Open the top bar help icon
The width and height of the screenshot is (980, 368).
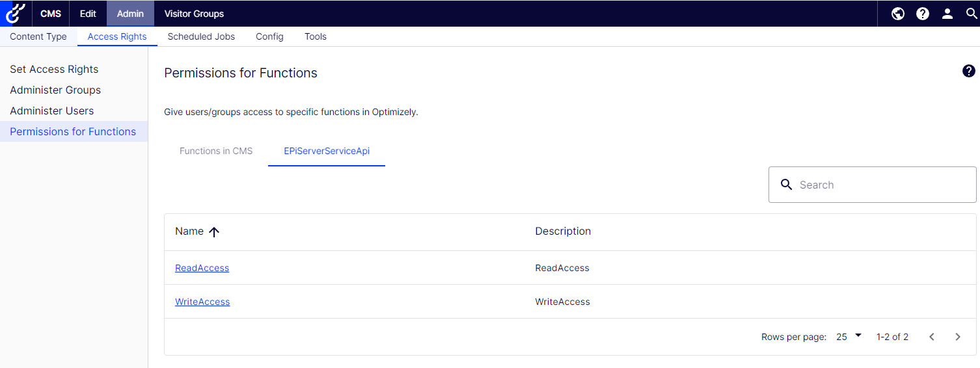[923, 14]
